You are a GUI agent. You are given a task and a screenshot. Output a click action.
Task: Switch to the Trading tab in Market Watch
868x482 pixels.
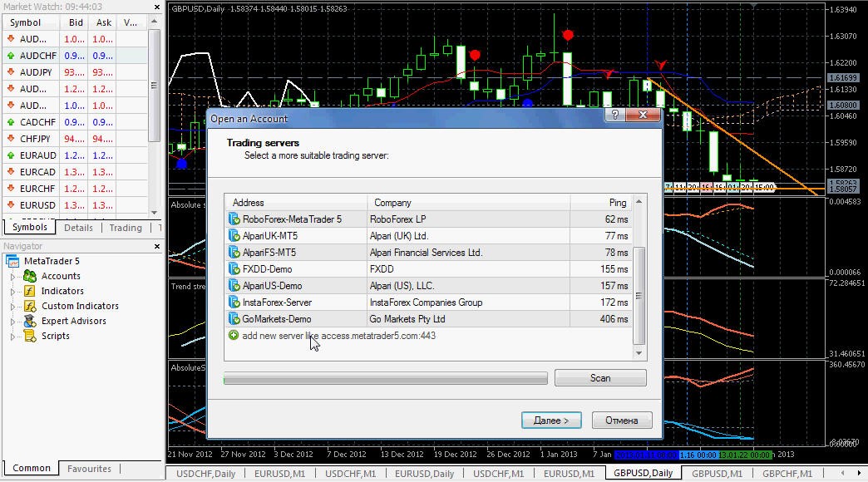pos(126,228)
